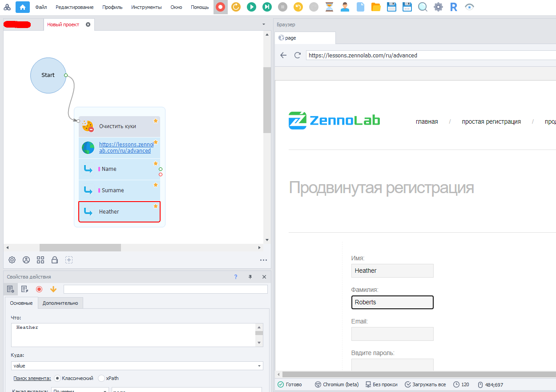
Task: Open project with the yellow folder icon
Action: 376,7
